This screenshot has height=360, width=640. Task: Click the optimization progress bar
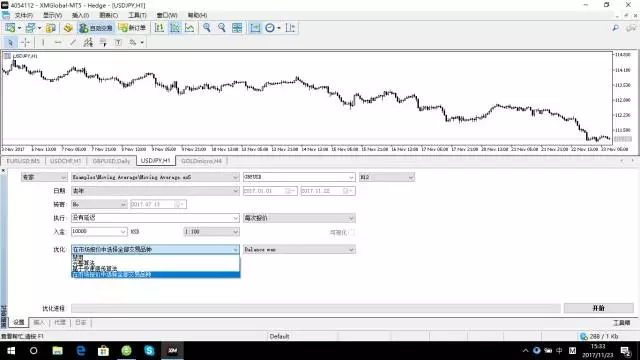316,308
